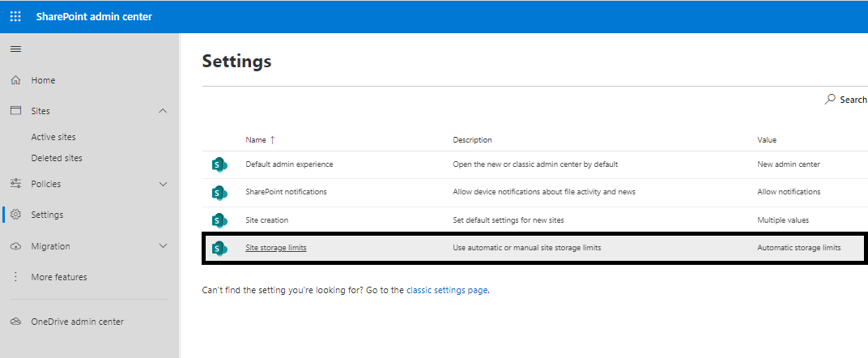This screenshot has height=358, width=868.
Task: Expand the Migration section chevron
Action: 163,246
